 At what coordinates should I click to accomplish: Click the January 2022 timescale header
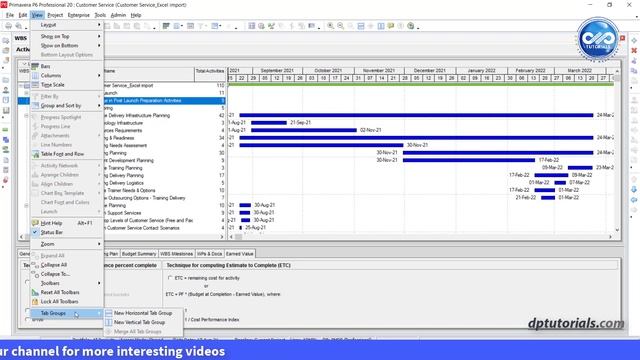[x=481, y=71]
